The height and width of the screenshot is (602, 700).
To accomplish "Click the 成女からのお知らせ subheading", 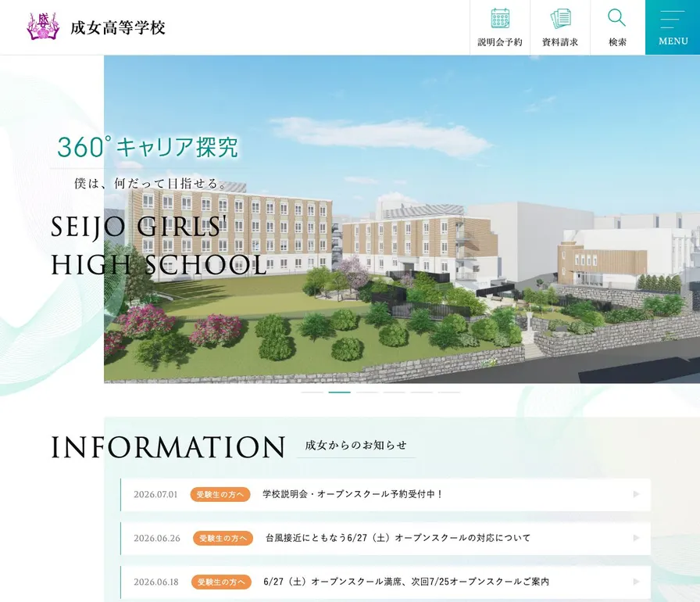I will [355, 445].
